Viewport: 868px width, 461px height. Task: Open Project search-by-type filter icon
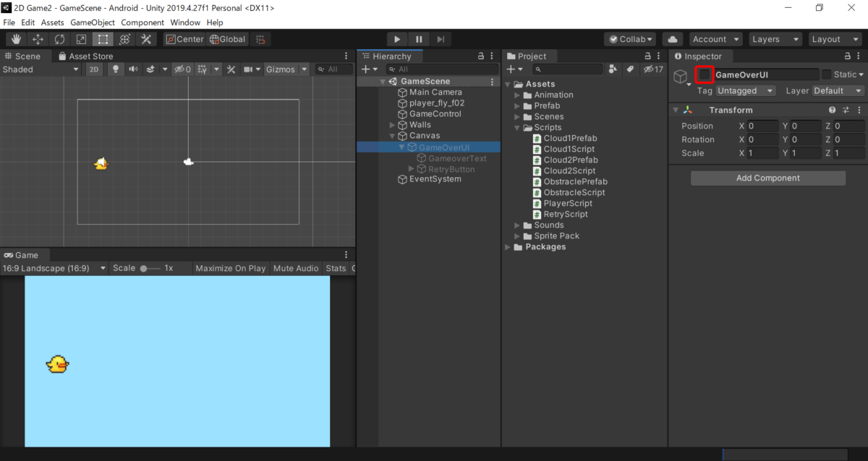[x=613, y=69]
